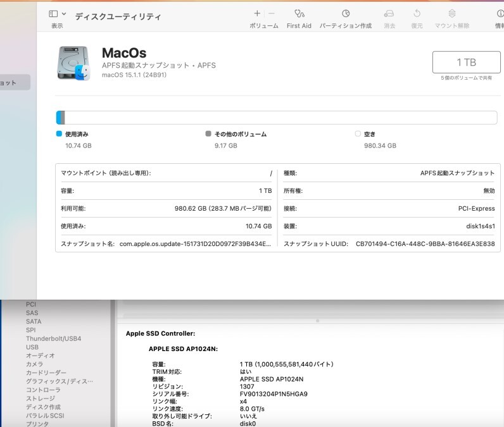Select カメラ in System Information sidebar
Image resolution: width=504 pixels, height=427 pixels.
pyautogui.click(x=34, y=364)
